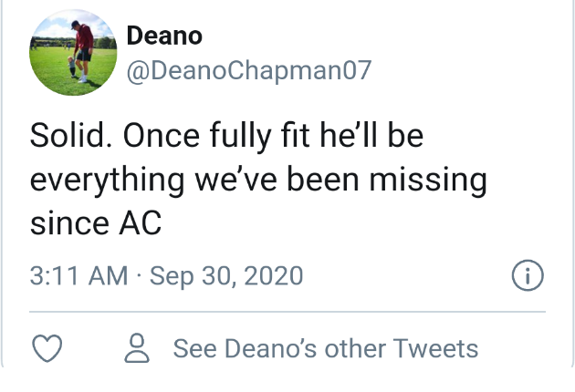The width and height of the screenshot is (575, 392).
Task: Click the display name "Deano"
Action: tap(164, 36)
